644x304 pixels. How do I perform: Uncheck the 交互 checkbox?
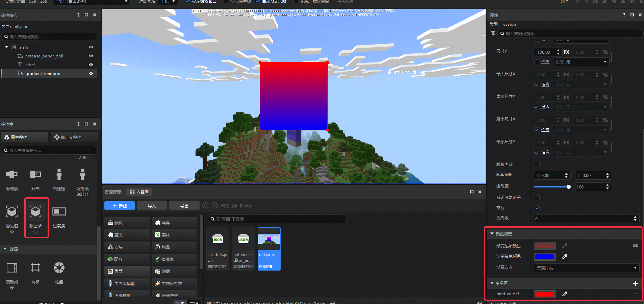pos(537,208)
